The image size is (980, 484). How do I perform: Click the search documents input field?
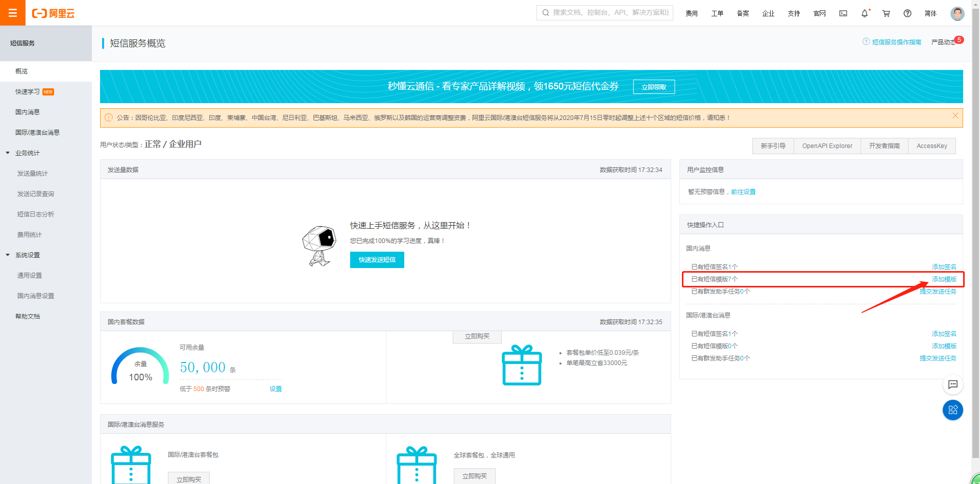(605, 13)
